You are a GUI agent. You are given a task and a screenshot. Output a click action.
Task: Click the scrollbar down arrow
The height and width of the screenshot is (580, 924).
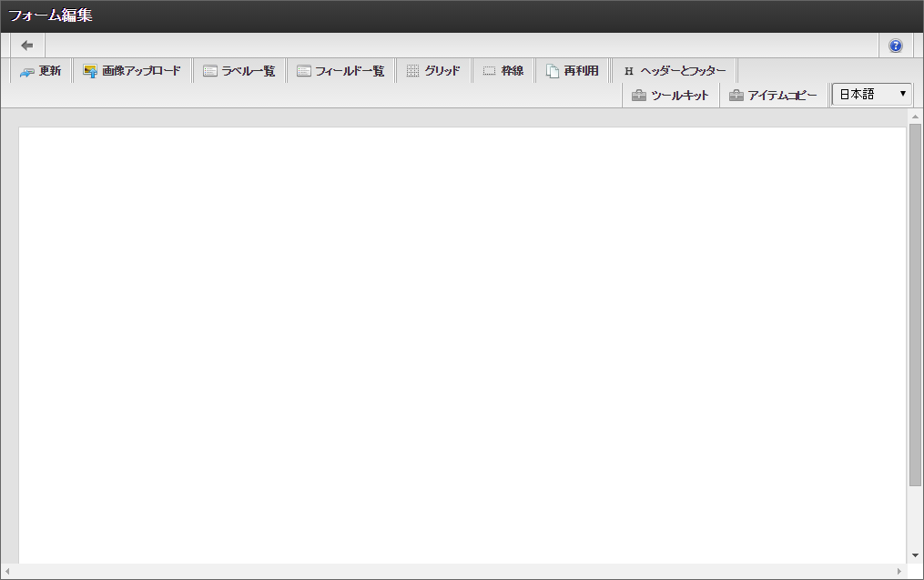pos(916,555)
